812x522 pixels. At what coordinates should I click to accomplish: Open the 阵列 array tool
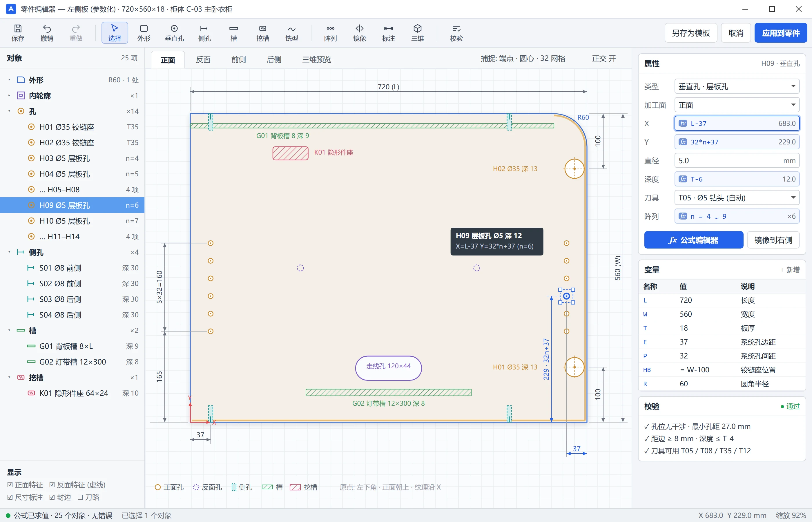coord(330,33)
